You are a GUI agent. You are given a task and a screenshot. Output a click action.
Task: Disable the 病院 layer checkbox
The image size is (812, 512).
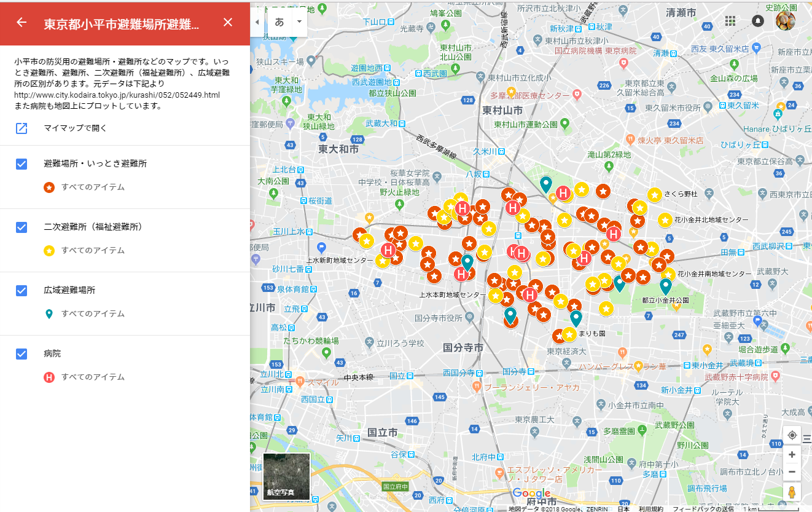point(21,353)
